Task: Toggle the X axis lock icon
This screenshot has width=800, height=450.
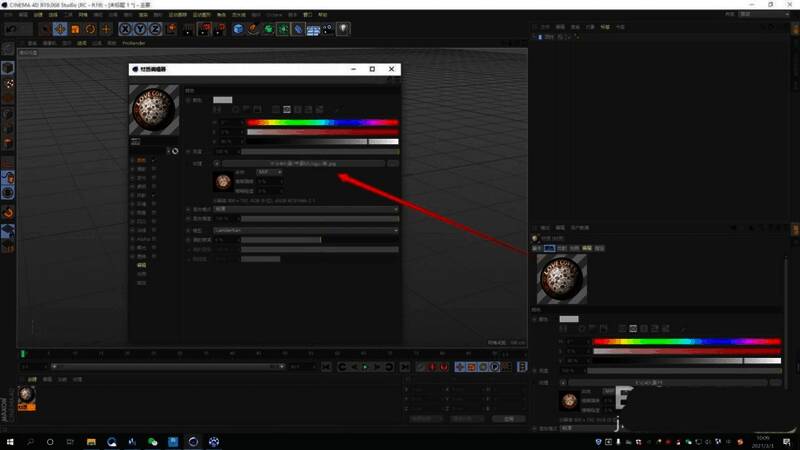Action: click(x=126, y=29)
